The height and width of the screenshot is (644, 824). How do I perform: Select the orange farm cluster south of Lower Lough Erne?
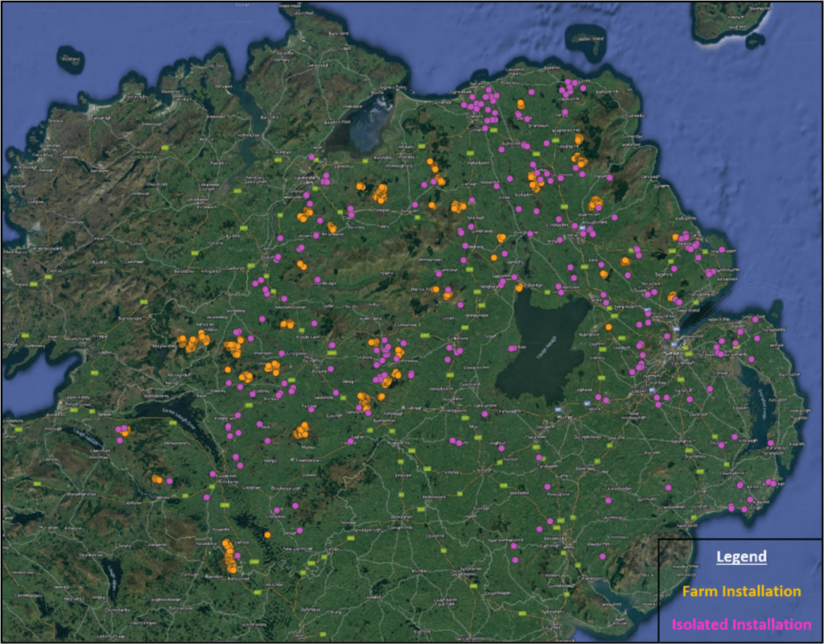coord(158,479)
